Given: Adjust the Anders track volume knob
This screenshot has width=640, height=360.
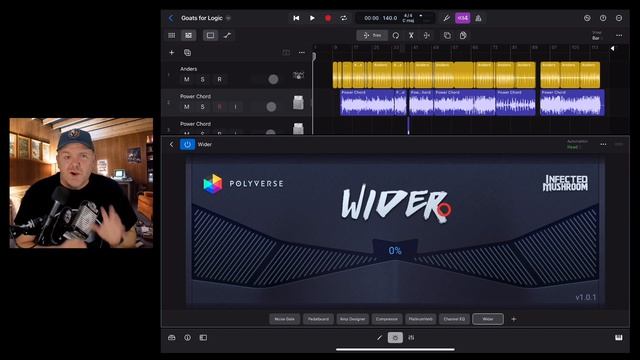Looking at the screenshot, I should click(273, 79).
